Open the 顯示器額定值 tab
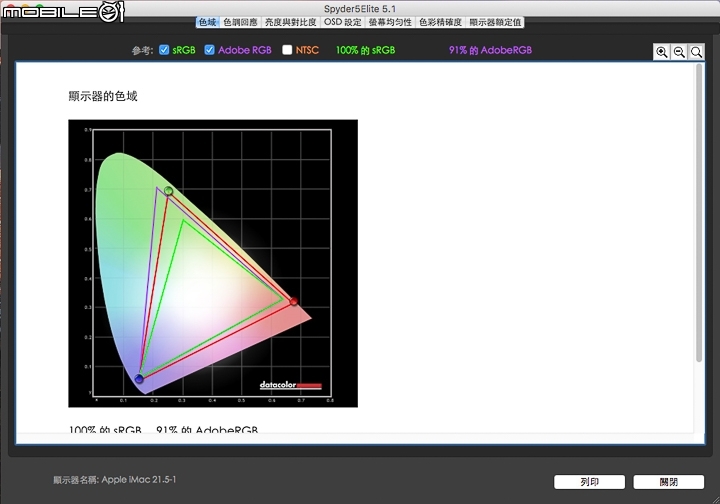Screen dimensions: 720x504 point(495,22)
